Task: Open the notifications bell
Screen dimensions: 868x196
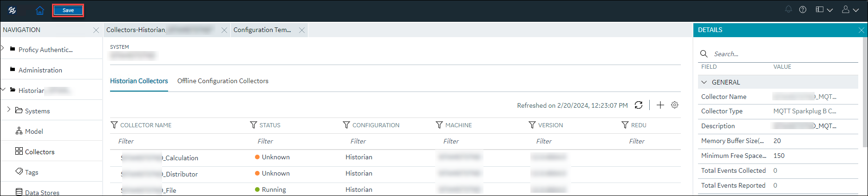Action: point(789,9)
